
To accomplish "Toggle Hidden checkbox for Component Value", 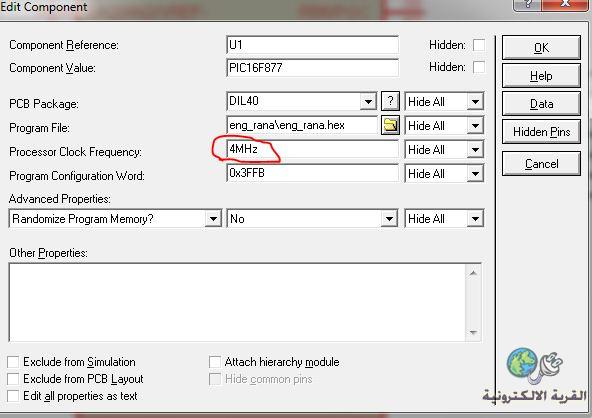I will (x=479, y=67).
